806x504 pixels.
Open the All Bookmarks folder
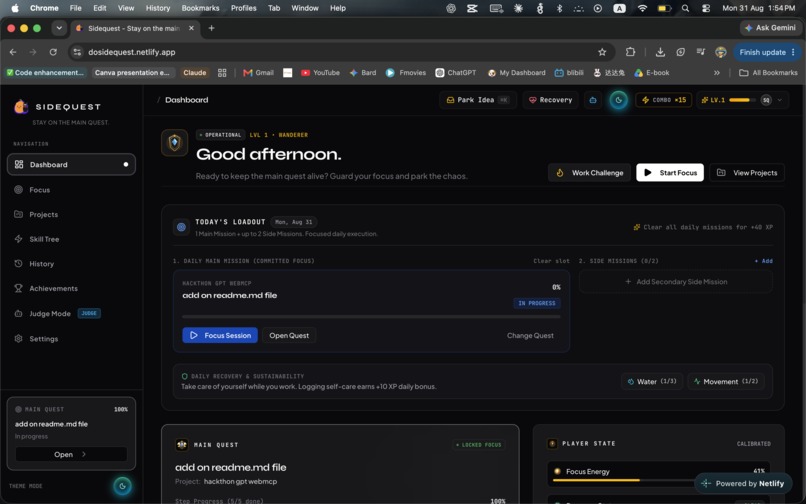click(x=768, y=73)
